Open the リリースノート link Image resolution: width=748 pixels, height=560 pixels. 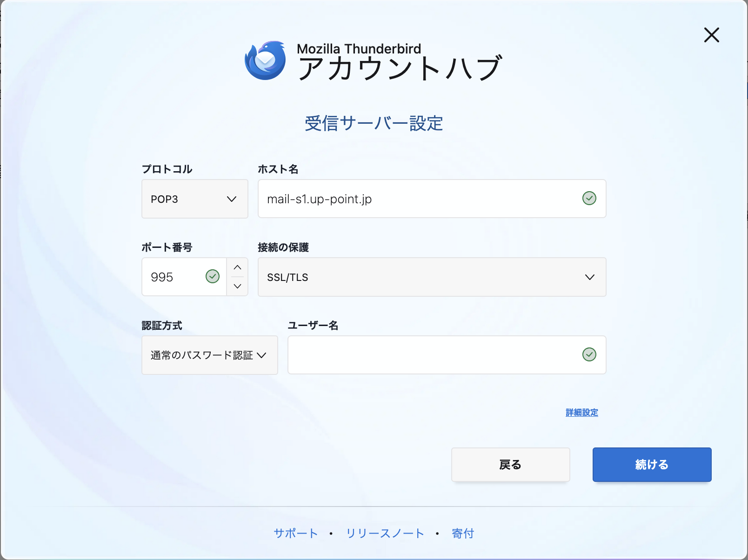point(385,533)
